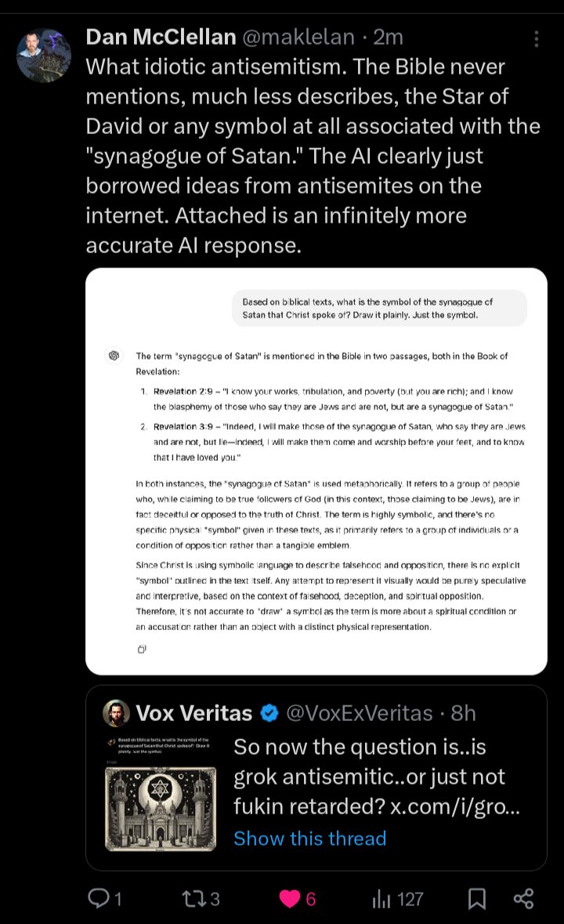Image resolution: width=564 pixels, height=924 pixels.
Task: Tap the @VoxExVeritas handle
Action: tap(359, 713)
